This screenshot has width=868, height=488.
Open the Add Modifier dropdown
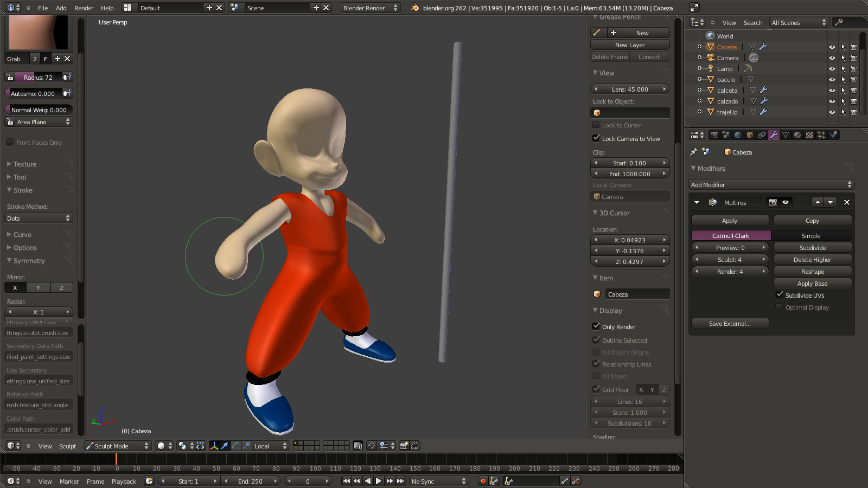coord(771,184)
